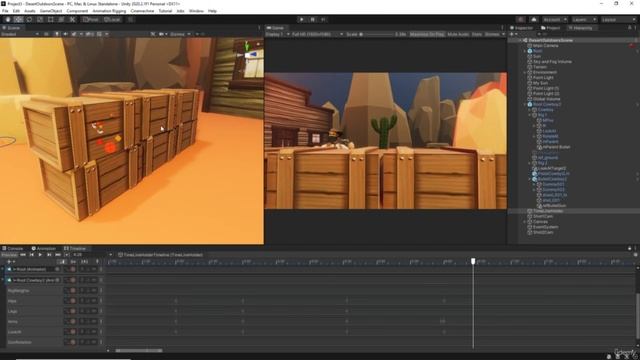Open the Account dropdown
640x360 pixels.
[x=555, y=20]
